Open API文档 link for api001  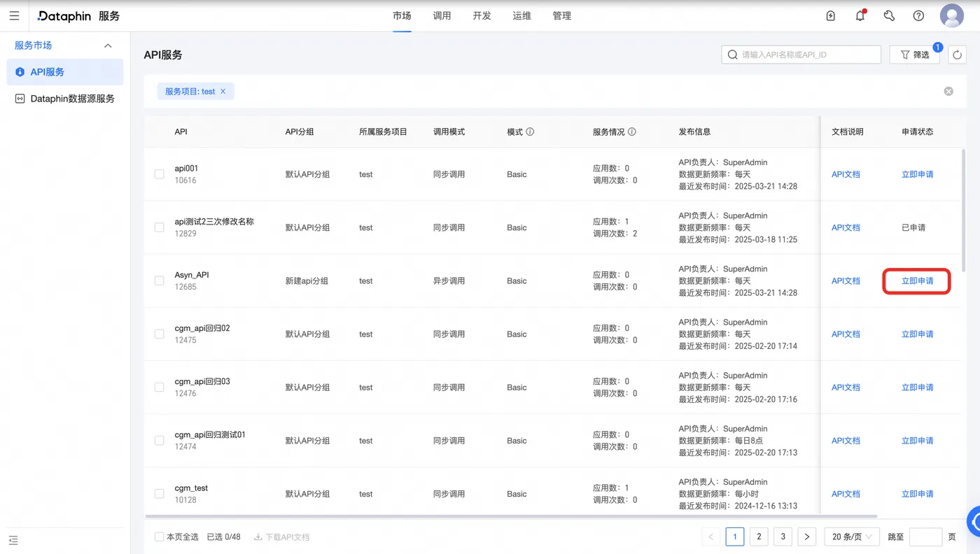pyautogui.click(x=846, y=174)
